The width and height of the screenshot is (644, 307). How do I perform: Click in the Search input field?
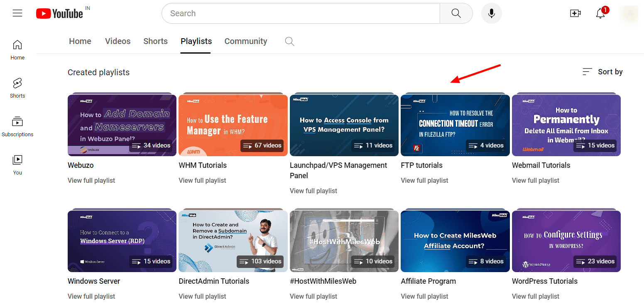[301, 13]
